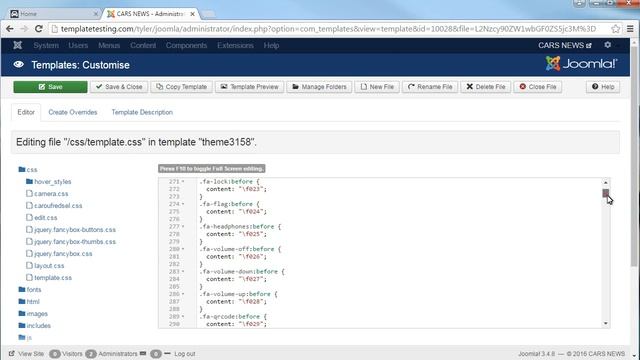The image size is (640, 360).
Task: Click the browser reload icon
Action: 39,29
